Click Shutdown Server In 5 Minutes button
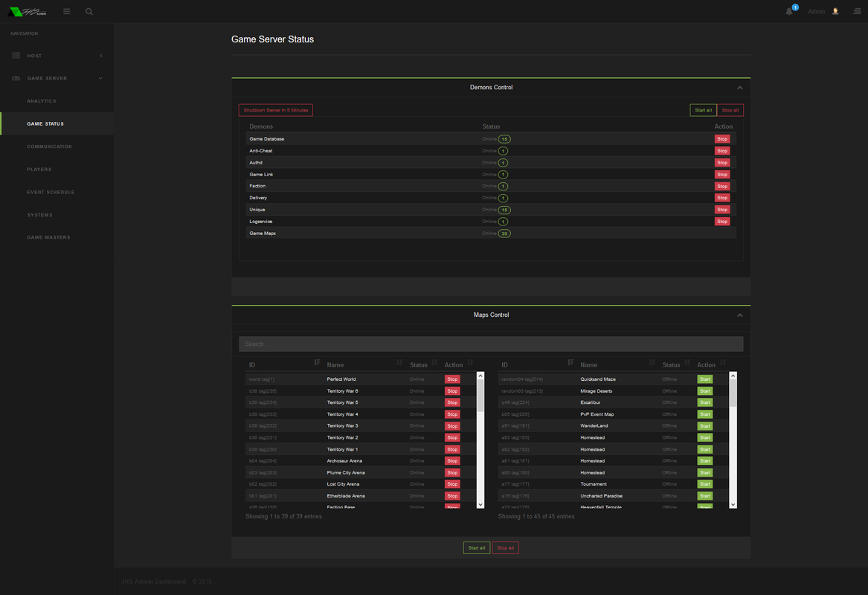 [x=276, y=110]
